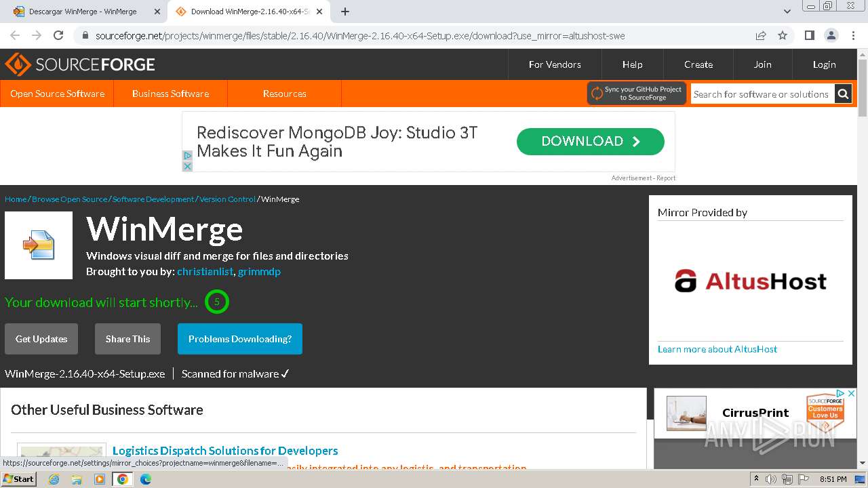Show hidden tray icons
This screenshot has height=488, width=868.
point(756,479)
